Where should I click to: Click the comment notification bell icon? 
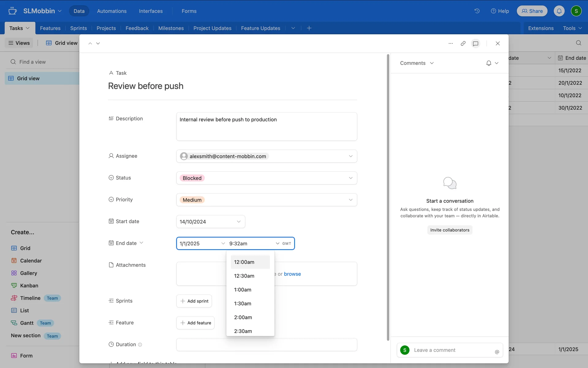(x=489, y=63)
